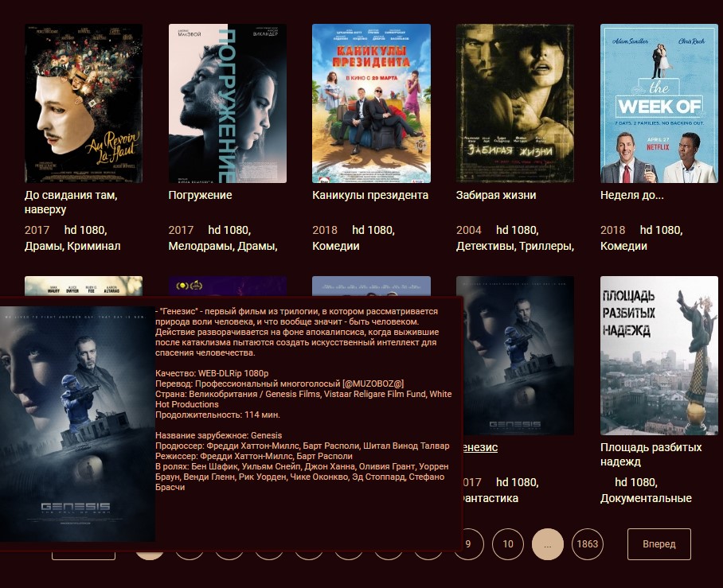
Task: Click the ellipsis pagination button
Action: tap(548, 543)
